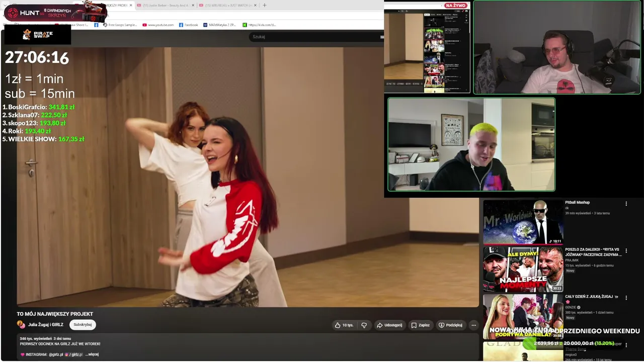Click the 346 tys. wyświetleń view count

[35, 339]
